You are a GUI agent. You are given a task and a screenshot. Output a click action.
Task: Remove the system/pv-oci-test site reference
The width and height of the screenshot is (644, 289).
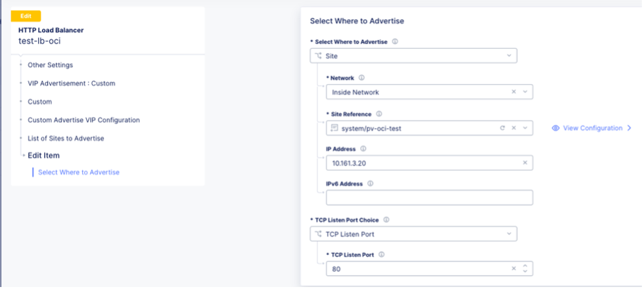[x=514, y=128]
